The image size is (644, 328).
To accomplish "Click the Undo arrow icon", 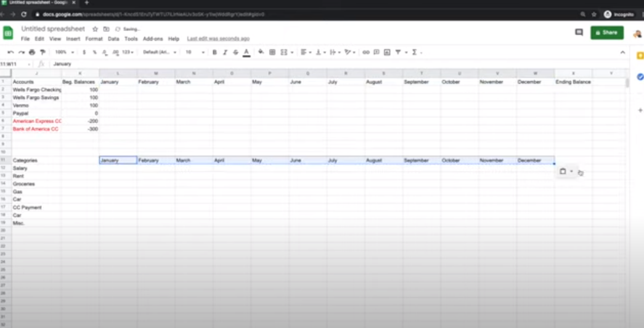I will [10, 52].
